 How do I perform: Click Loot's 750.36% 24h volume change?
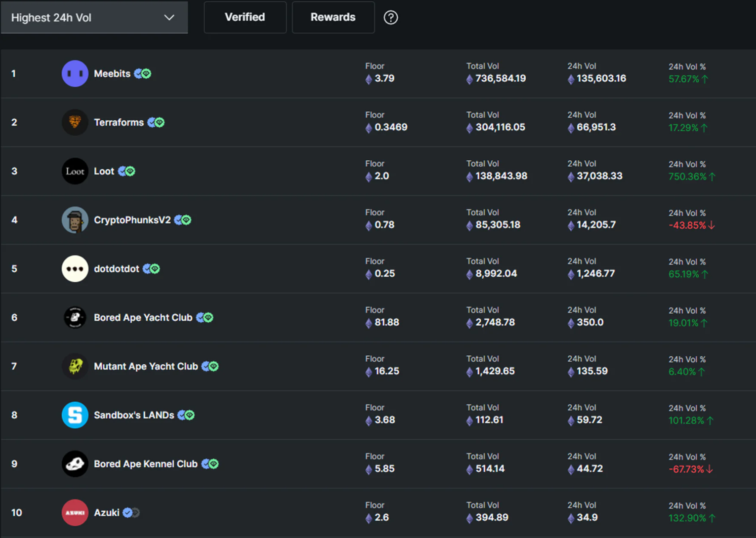tap(687, 177)
